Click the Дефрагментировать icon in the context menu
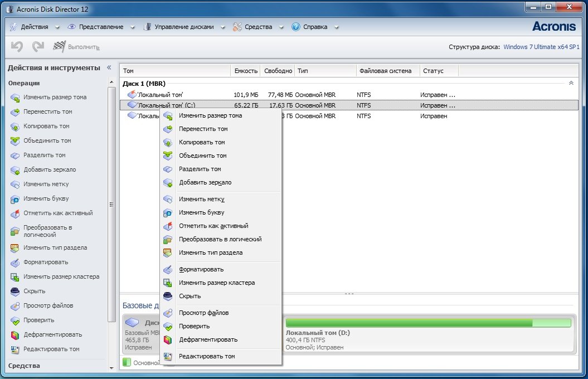 click(x=168, y=339)
